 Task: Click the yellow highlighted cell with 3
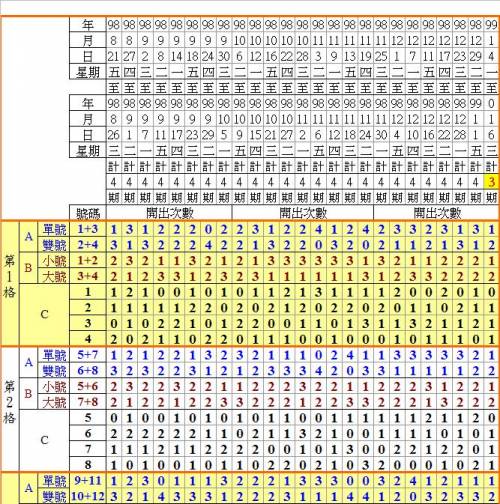pyautogui.click(x=491, y=182)
